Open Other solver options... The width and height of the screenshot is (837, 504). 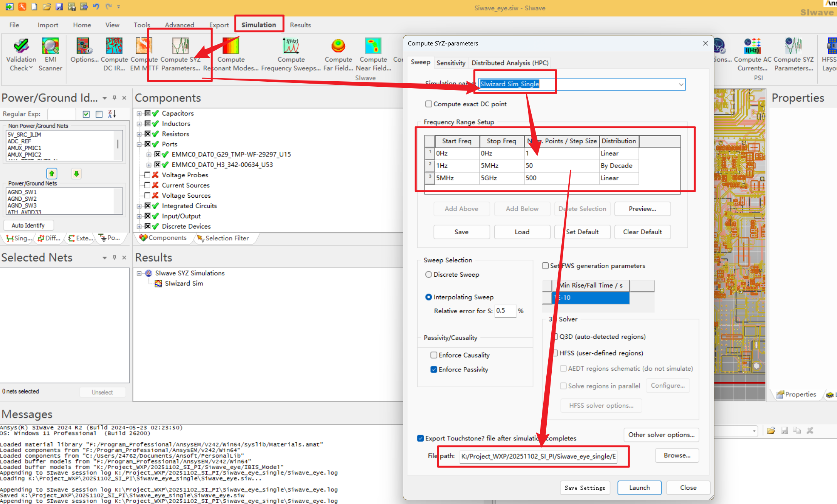[661, 435]
